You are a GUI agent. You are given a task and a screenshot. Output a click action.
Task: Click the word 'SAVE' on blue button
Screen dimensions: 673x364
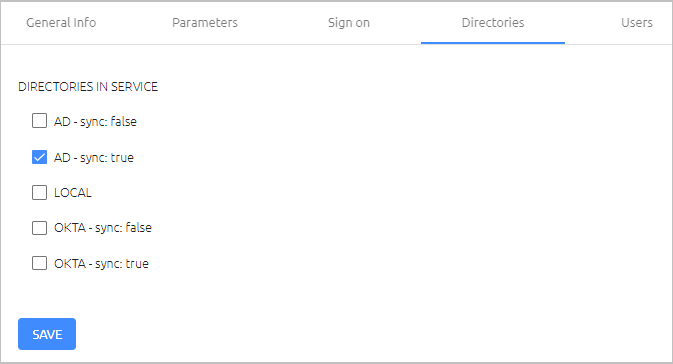pos(47,334)
